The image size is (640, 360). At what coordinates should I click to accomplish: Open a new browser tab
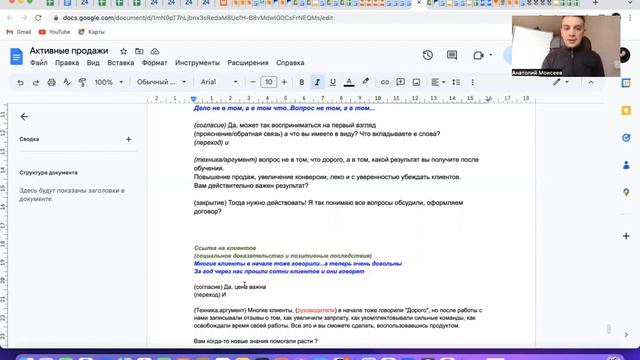click(x=595, y=3)
